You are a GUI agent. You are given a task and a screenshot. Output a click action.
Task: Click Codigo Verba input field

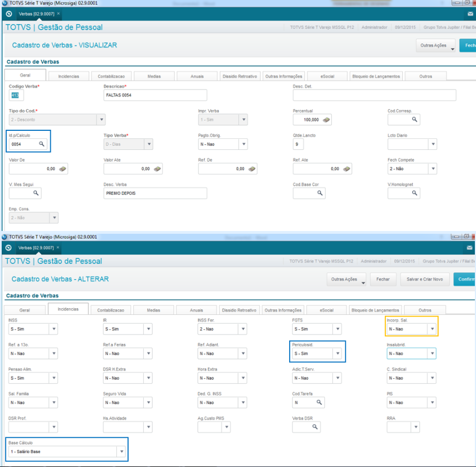(x=16, y=95)
